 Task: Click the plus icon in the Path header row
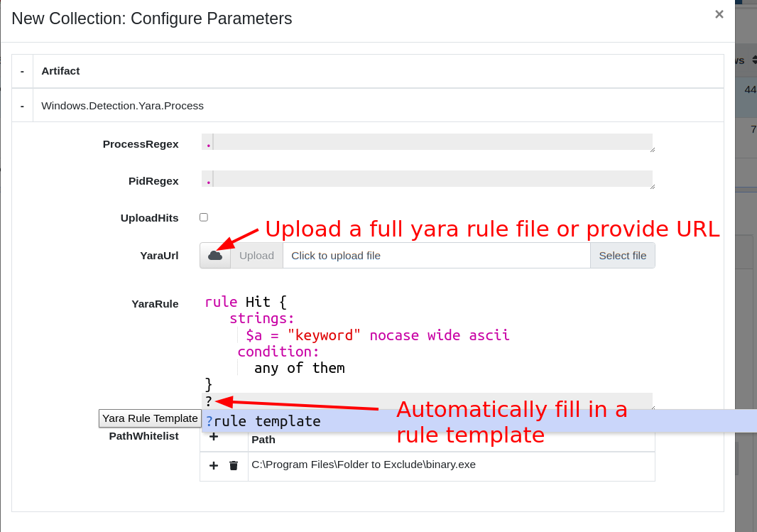(213, 437)
